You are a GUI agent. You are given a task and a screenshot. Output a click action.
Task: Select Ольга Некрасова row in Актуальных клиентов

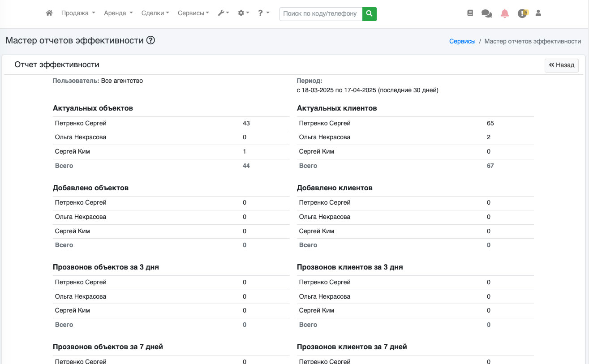(x=325, y=137)
